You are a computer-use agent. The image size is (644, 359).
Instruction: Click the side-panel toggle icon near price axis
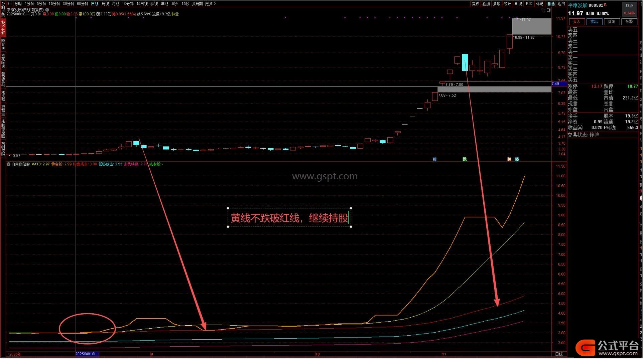coord(548,10)
